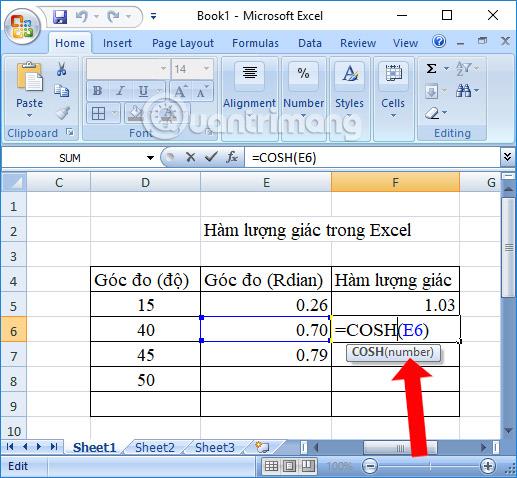The image size is (517, 478).
Task: Click cell containing 0.79
Action: tap(266, 355)
